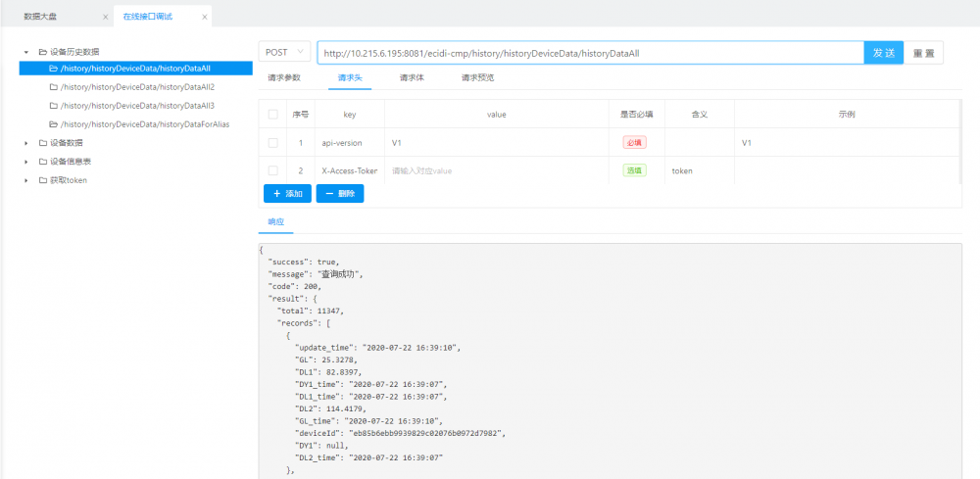Switch to the 请求参数 tab
Image resolution: width=980 pixels, height=479 pixels.
pyautogui.click(x=284, y=78)
